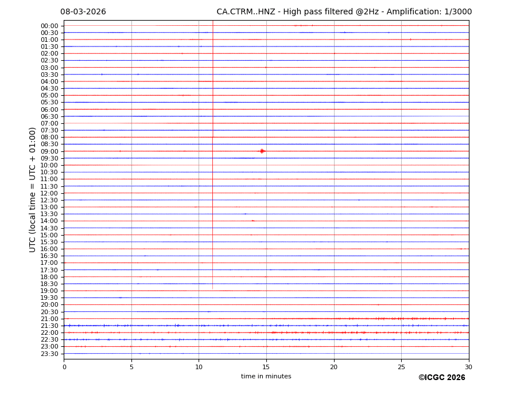Click the small red event on the 14:00 trace

(253, 221)
